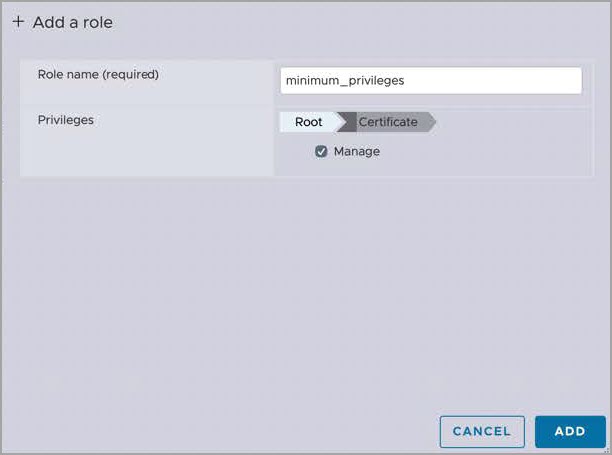
Task: Toggle the Manage privilege checkbox
Action: [321, 152]
